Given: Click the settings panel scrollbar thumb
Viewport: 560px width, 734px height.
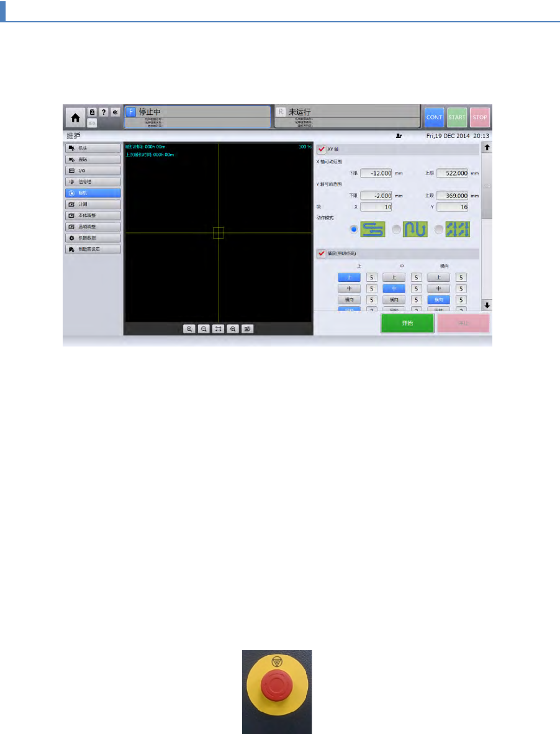Looking at the screenshot, I should pos(487,186).
